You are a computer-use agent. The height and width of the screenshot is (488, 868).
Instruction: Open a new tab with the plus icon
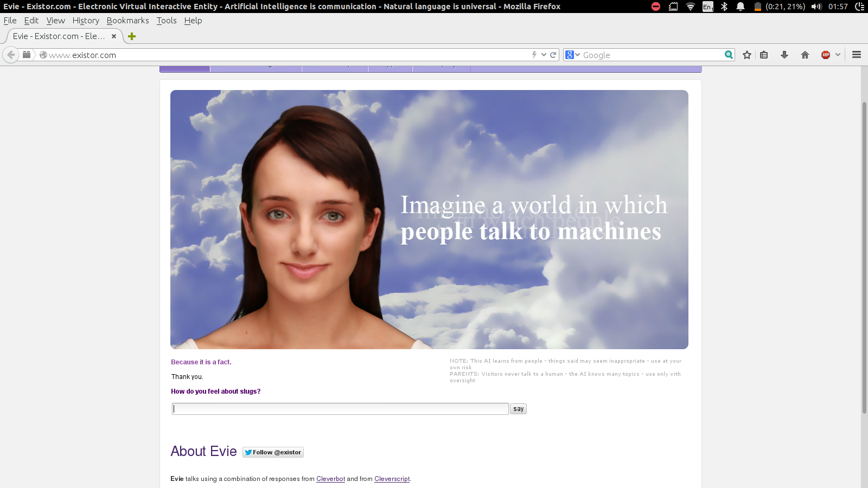point(132,36)
